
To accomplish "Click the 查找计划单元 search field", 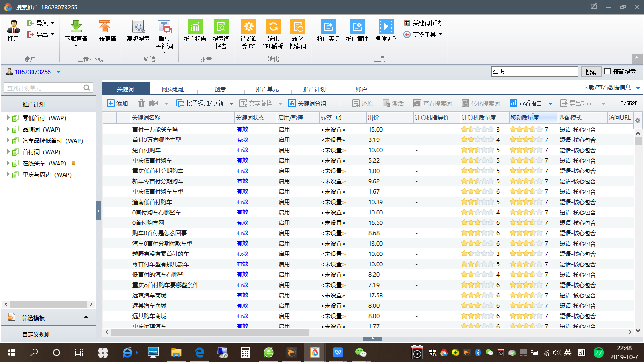I will click(43, 88).
